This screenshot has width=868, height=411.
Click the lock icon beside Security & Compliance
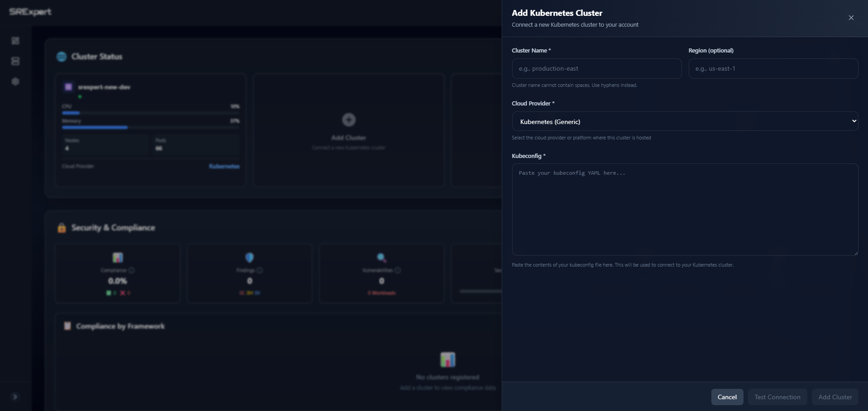[62, 228]
